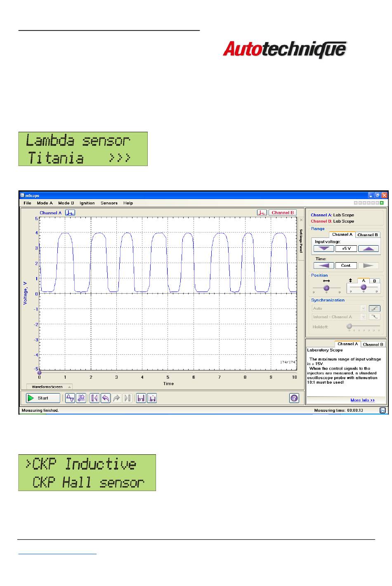Decrease input voltage with down arrow

pyautogui.click(x=324, y=249)
